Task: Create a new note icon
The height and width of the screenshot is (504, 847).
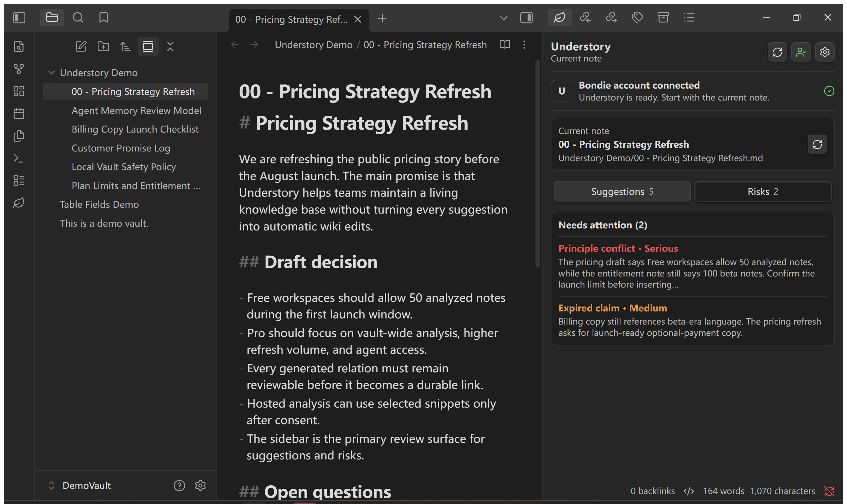Action: pyautogui.click(x=81, y=47)
